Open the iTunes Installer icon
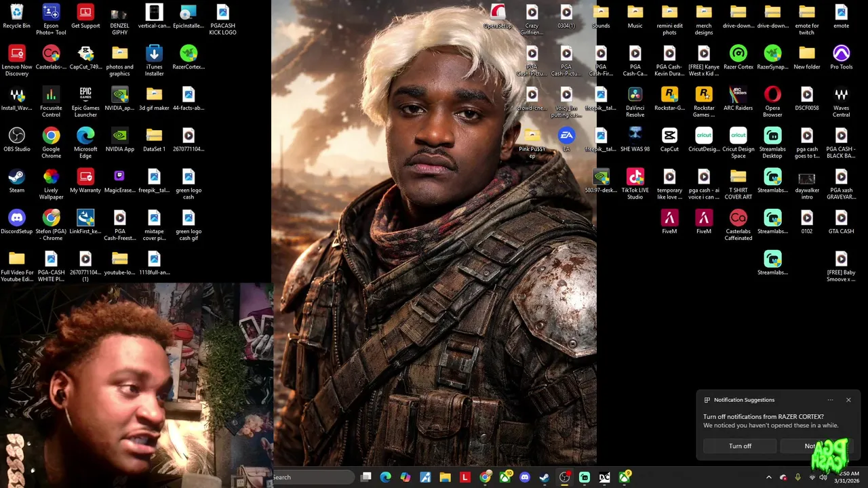The width and height of the screenshot is (868, 488). pyautogui.click(x=154, y=61)
